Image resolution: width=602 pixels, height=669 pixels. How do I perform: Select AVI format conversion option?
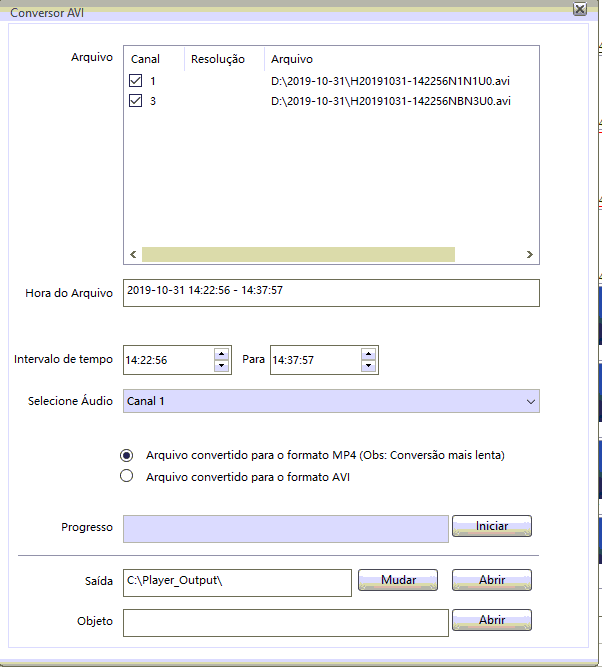127,477
